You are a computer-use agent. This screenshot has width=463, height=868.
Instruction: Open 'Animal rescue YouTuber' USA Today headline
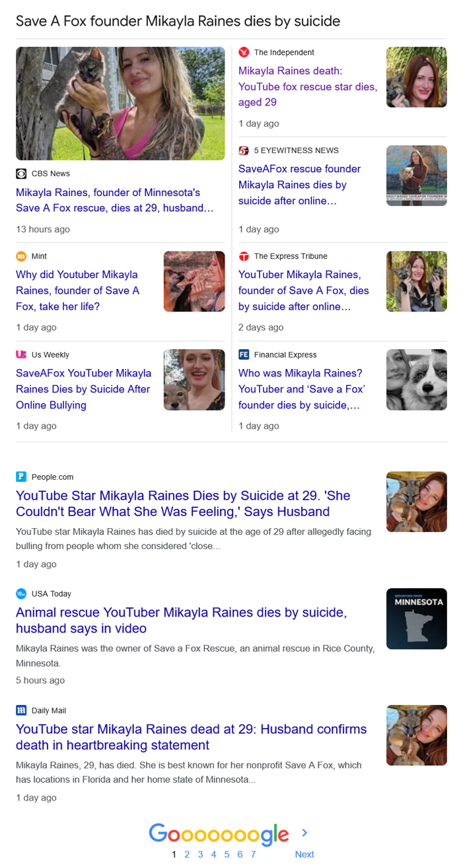click(182, 620)
